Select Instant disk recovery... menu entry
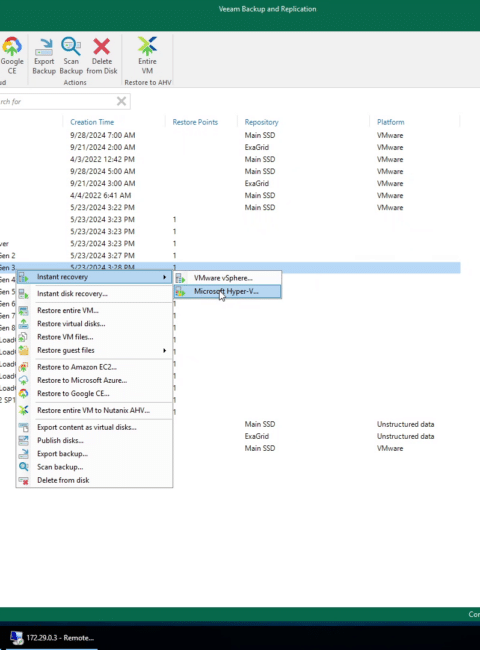Image resolution: width=480 pixels, height=650 pixels. [94, 293]
